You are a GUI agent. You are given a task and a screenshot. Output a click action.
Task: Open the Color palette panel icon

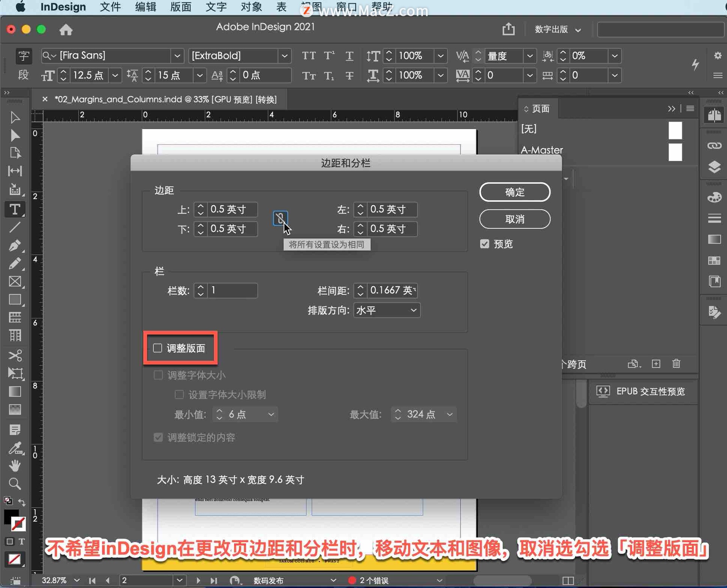pyautogui.click(x=714, y=197)
